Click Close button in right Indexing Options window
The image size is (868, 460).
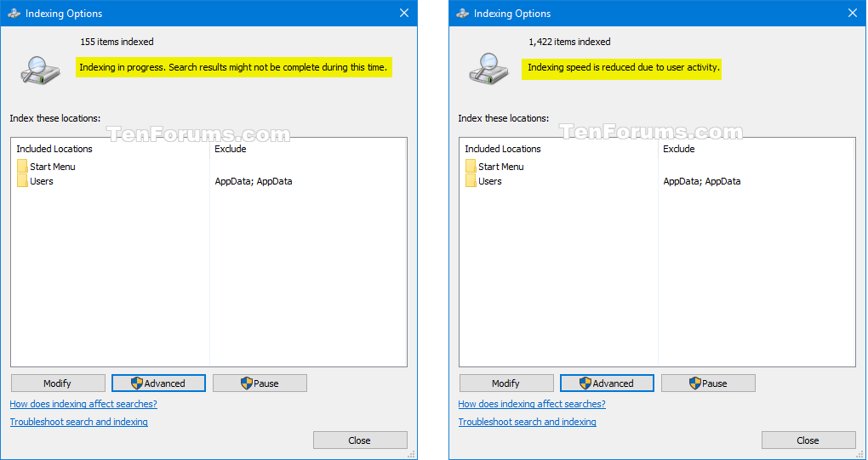pos(808,440)
